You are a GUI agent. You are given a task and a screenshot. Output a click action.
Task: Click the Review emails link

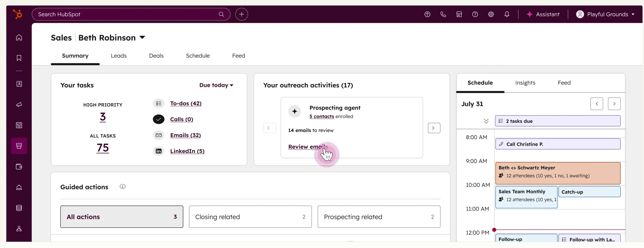tap(308, 147)
